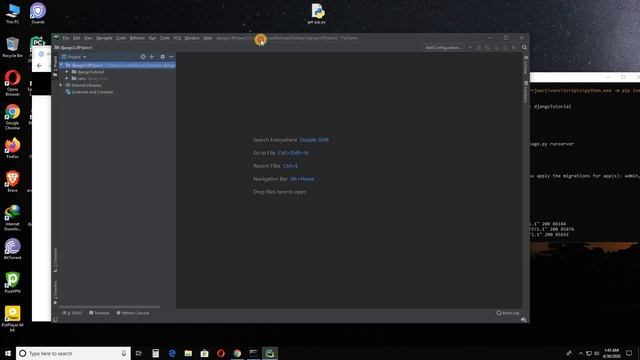
Task: Select the Firefox desktop shortcut
Action: (12, 148)
